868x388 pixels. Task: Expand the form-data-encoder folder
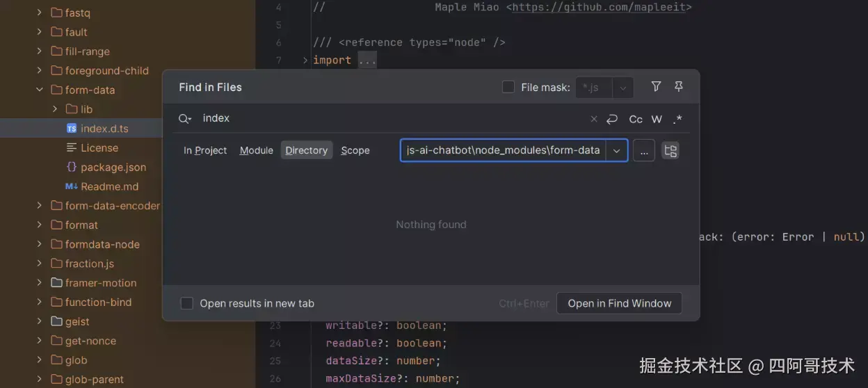[x=40, y=206]
